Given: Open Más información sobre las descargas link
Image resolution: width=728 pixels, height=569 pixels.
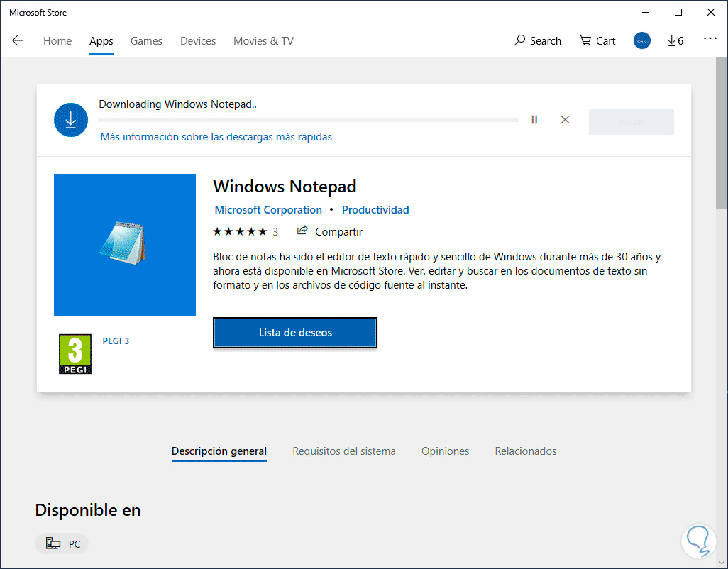Looking at the screenshot, I should click(x=216, y=137).
